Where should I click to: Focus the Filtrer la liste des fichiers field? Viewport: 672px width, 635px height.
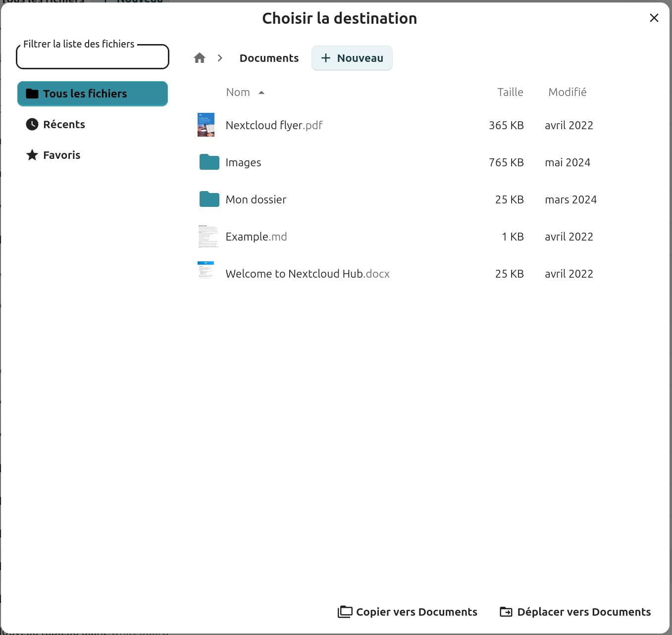tap(93, 57)
